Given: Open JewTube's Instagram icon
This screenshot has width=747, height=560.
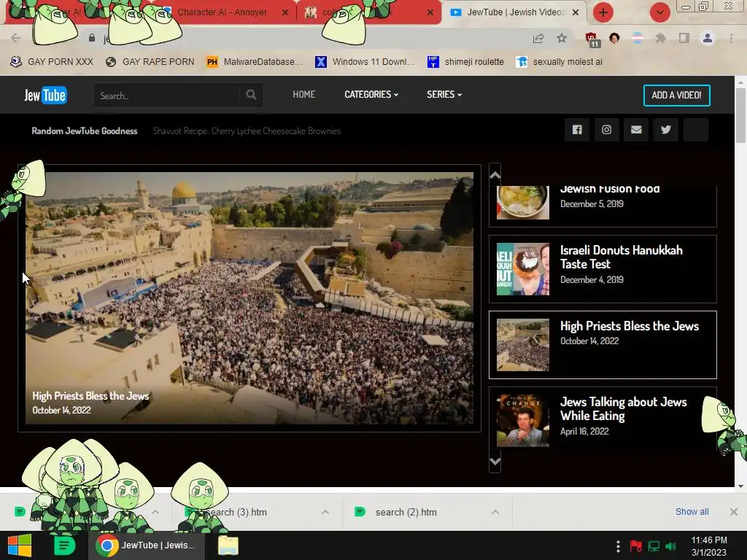Looking at the screenshot, I should pos(606,130).
